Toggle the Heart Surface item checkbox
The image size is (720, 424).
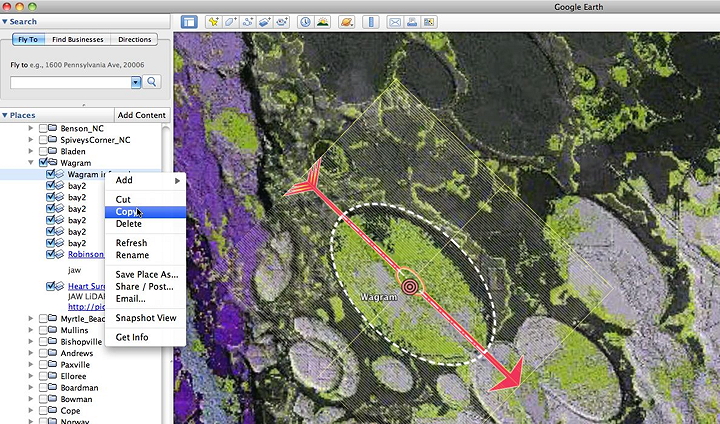tap(50, 287)
